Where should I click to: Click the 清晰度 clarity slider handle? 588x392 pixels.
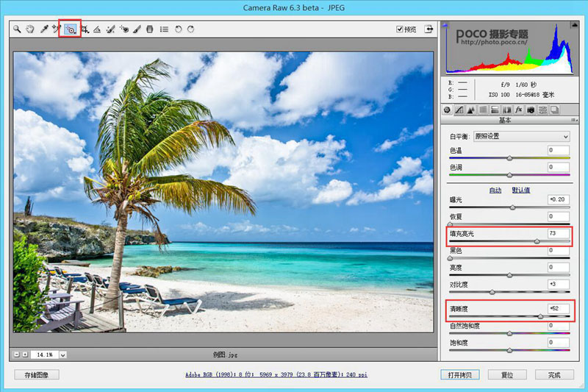click(540, 316)
